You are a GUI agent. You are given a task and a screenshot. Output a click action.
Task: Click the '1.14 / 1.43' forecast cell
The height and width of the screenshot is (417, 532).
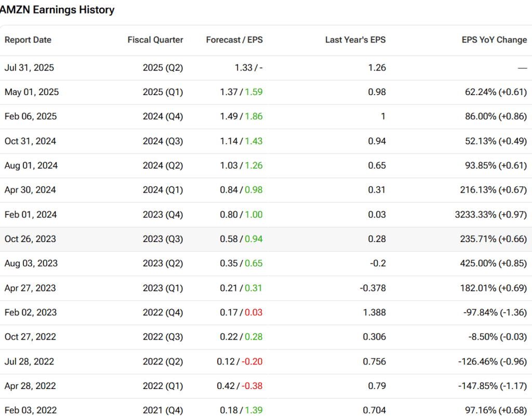pos(241,141)
